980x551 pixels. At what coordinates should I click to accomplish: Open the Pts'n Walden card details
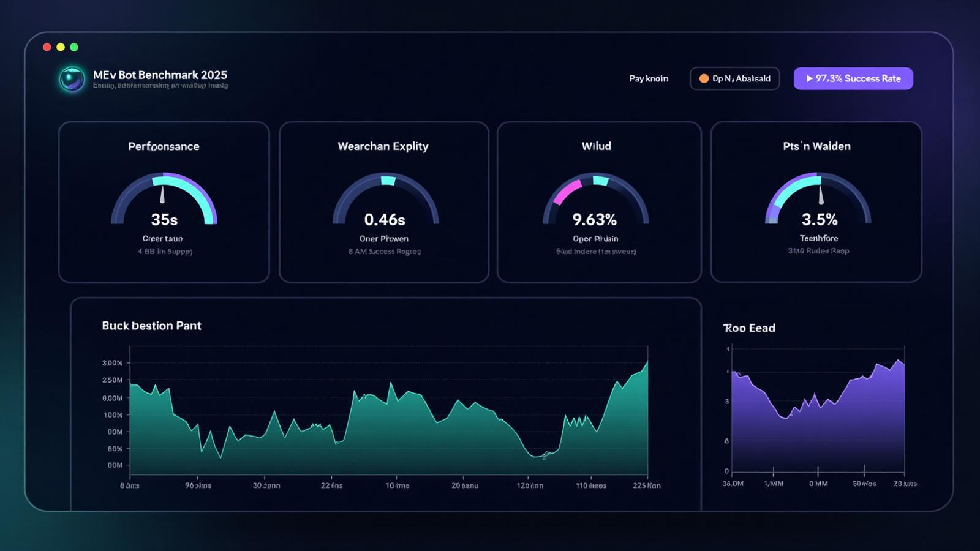click(x=817, y=202)
